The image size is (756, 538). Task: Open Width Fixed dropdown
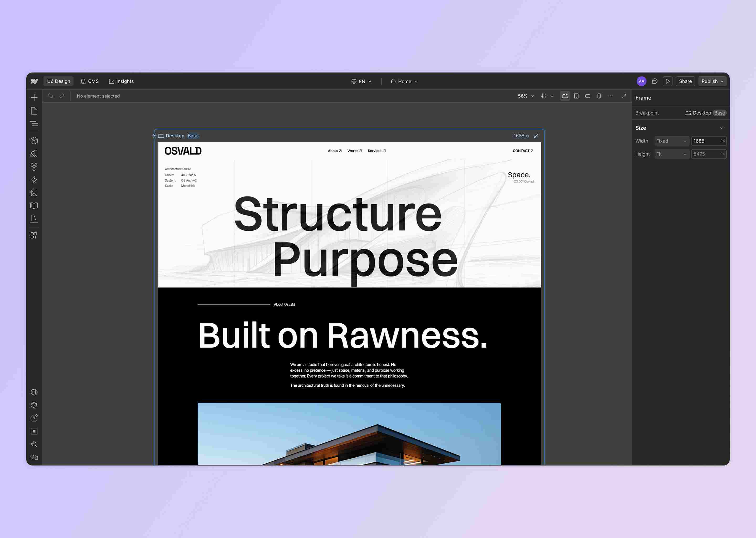[x=671, y=141]
